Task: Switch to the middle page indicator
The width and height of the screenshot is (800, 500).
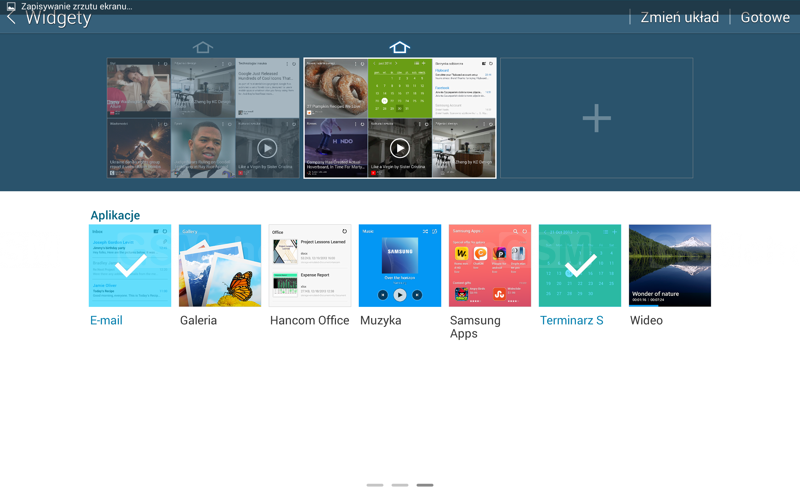Action: [x=400, y=485]
